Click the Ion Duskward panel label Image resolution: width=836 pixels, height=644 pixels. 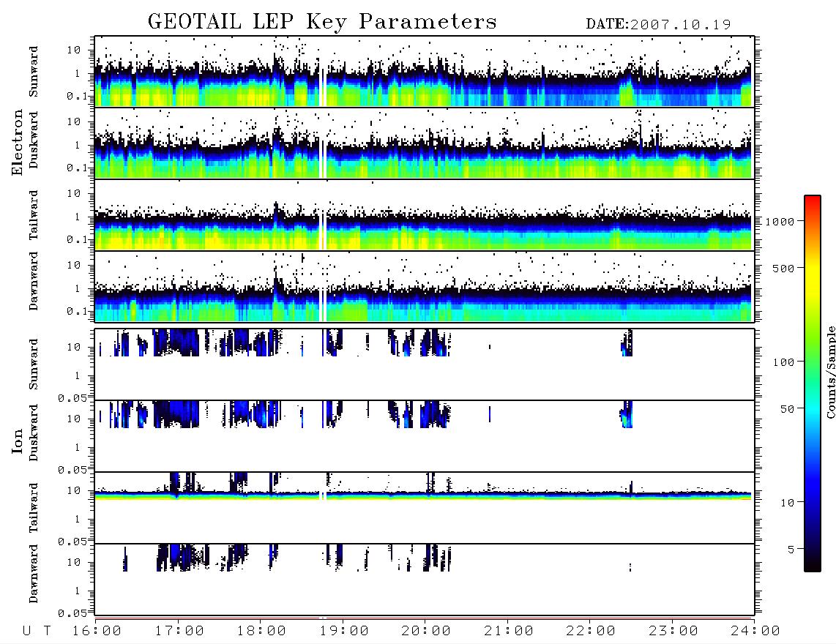coord(34,433)
